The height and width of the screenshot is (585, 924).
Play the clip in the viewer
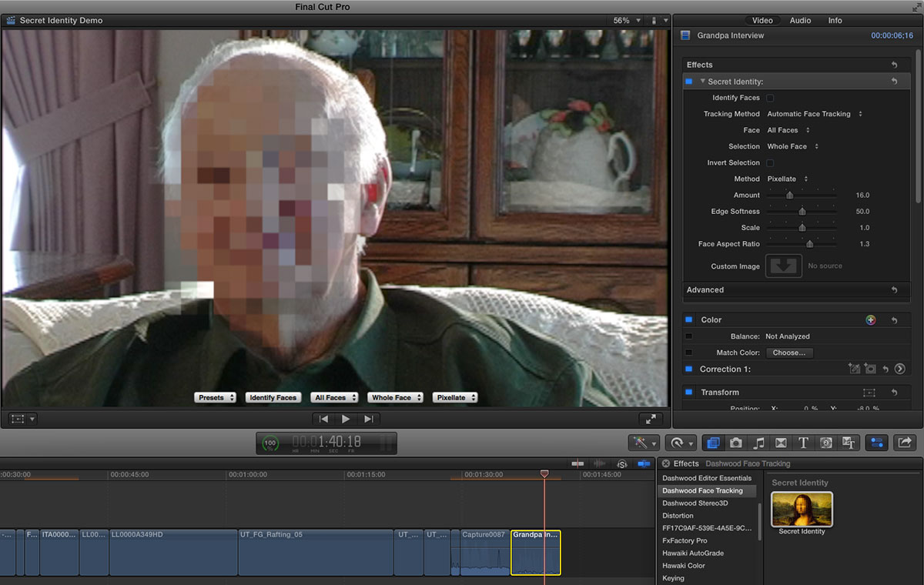pyautogui.click(x=346, y=419)
